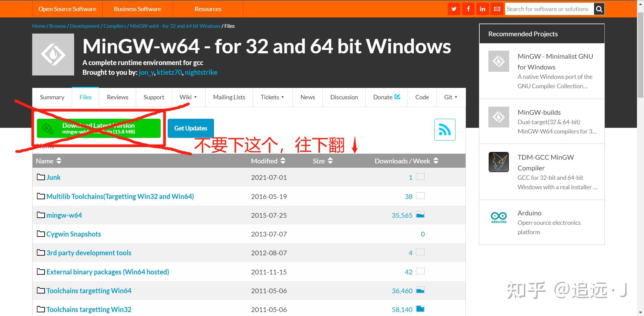Click the Get Updates button
644x316 pixels.
191,128
